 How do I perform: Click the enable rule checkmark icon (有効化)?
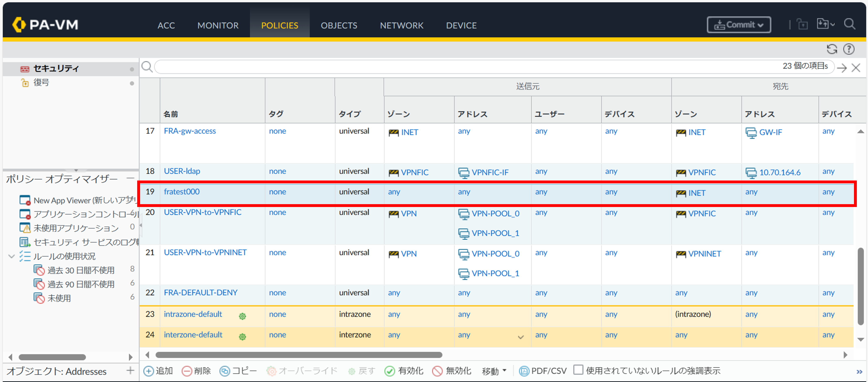pyautogui.click(x=390, y=371)
